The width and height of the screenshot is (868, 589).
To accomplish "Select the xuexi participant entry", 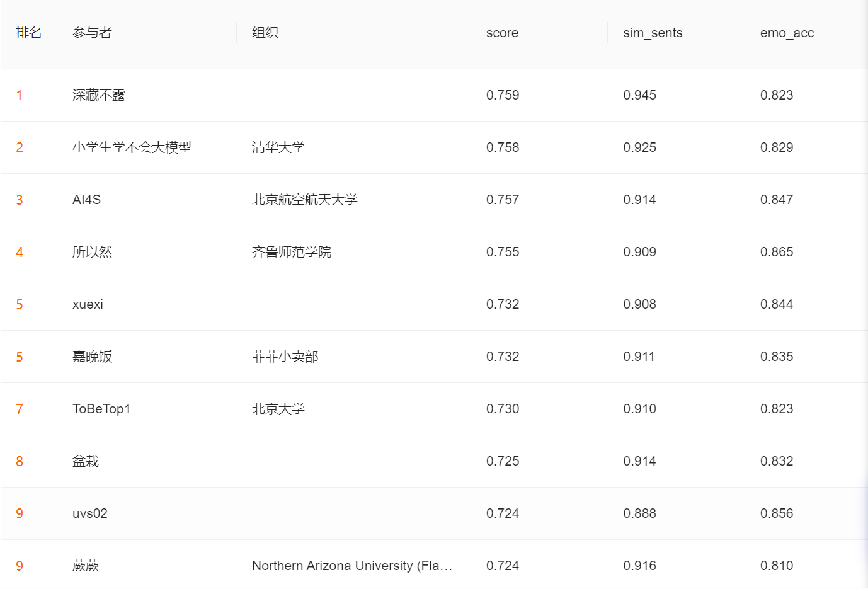I will point(88,304).
